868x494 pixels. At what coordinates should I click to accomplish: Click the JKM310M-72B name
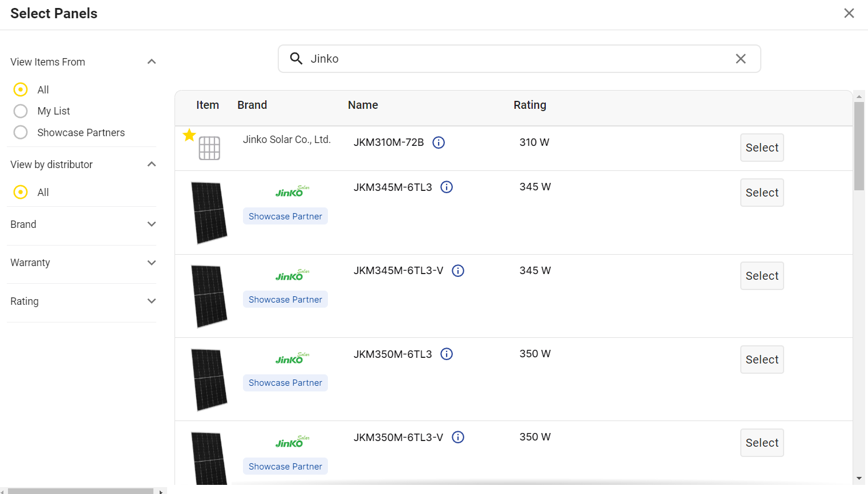click(x=388, y=142)
